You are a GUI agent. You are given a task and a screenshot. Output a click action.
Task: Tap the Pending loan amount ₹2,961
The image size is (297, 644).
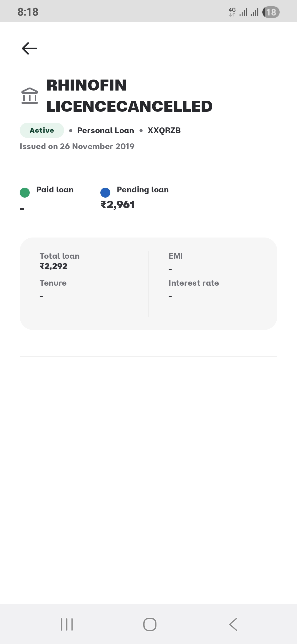coord(118,204)
